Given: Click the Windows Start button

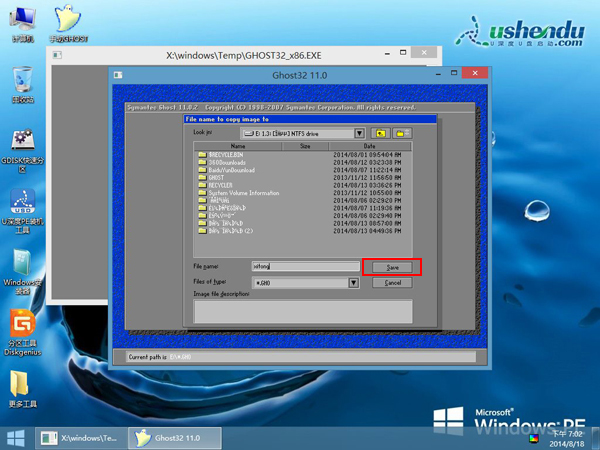Looking at the screenshot, I should (16, 438).
